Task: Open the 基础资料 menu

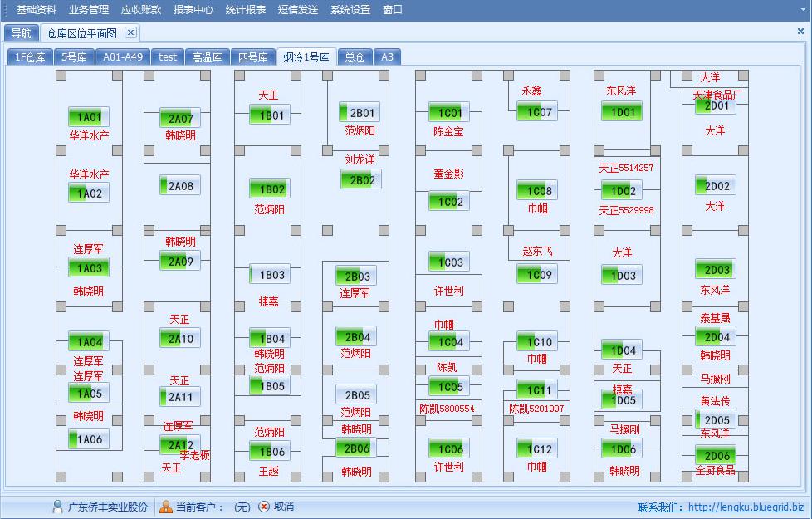Action: pos(37,10)
